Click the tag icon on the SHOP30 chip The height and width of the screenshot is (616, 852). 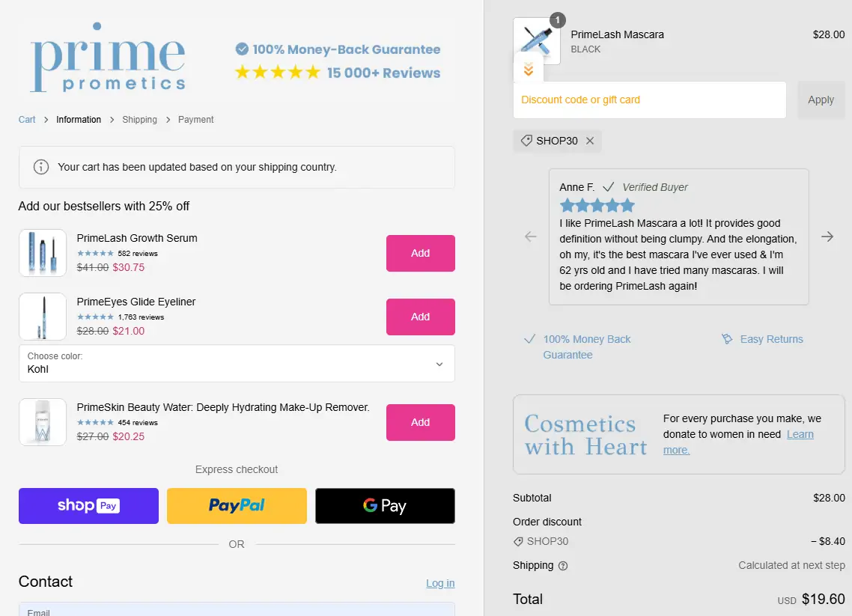coord(527,141)
